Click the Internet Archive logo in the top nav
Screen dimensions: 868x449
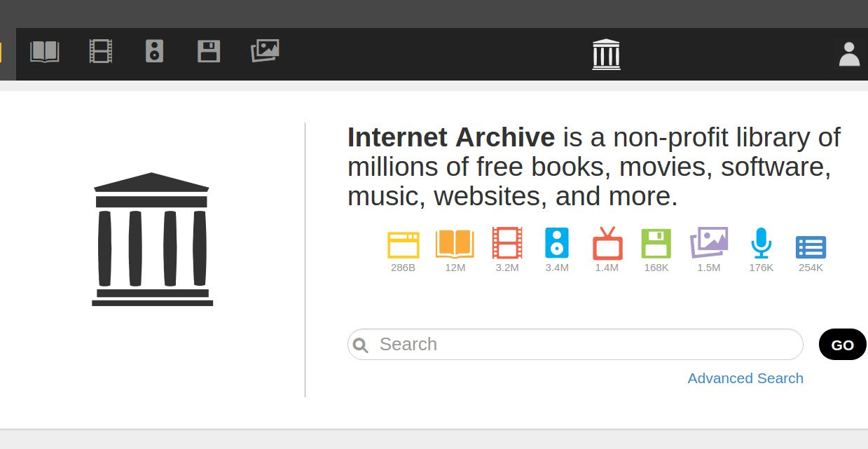point(606,54)
